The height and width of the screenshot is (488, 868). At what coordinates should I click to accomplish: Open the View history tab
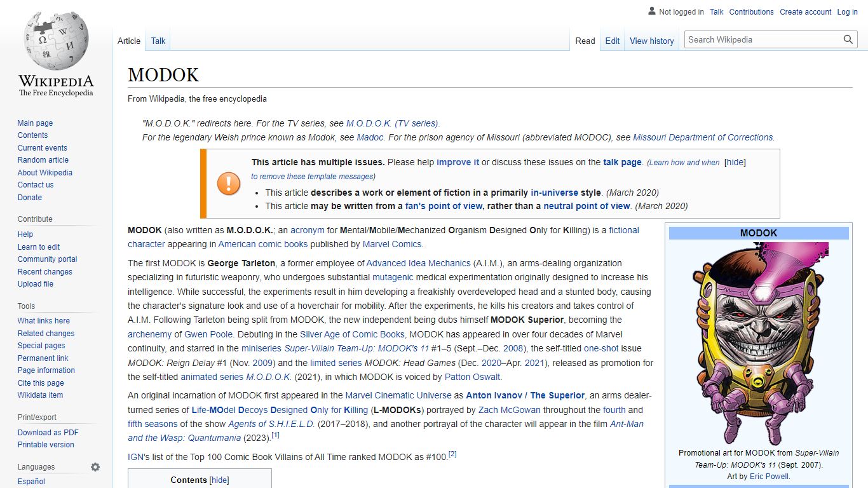point(652,41)
